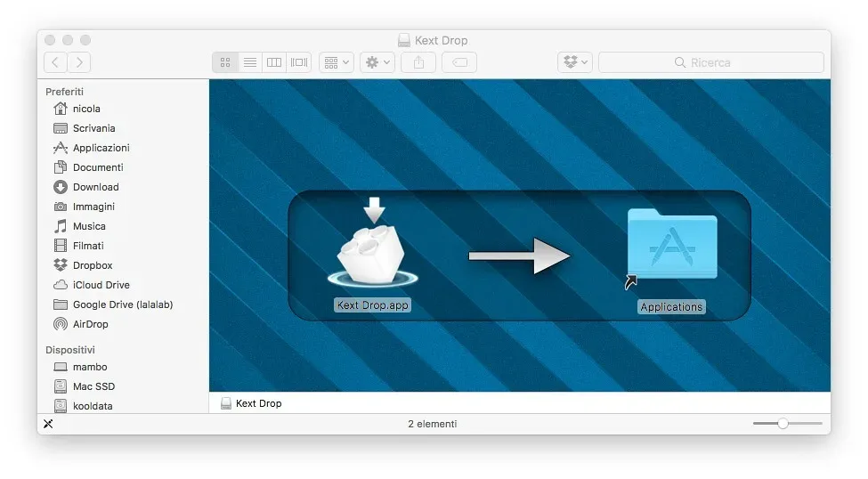Switch to cover flow view

[x=299, y=62]
